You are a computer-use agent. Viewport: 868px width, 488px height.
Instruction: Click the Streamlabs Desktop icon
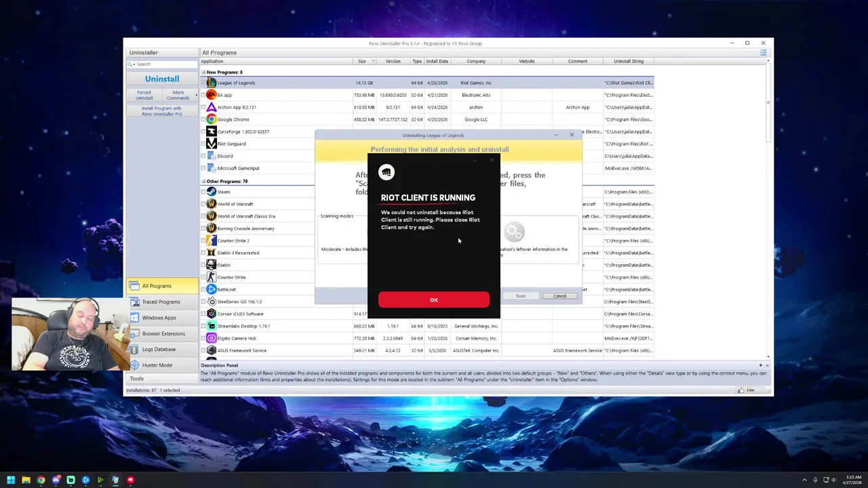(x=212, y=326)
